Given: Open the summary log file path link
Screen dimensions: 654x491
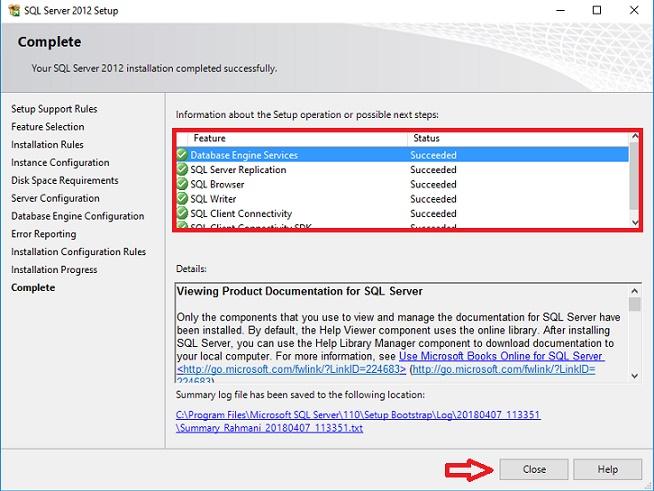Looking at the screenshot, I should point(358,414).
